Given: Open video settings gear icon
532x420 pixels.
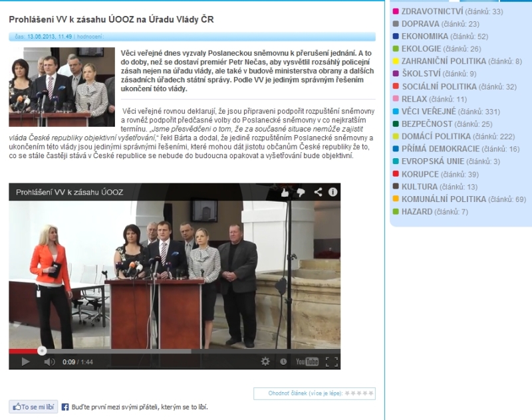Looking at the screenshot, I should (x=265, y=362).
